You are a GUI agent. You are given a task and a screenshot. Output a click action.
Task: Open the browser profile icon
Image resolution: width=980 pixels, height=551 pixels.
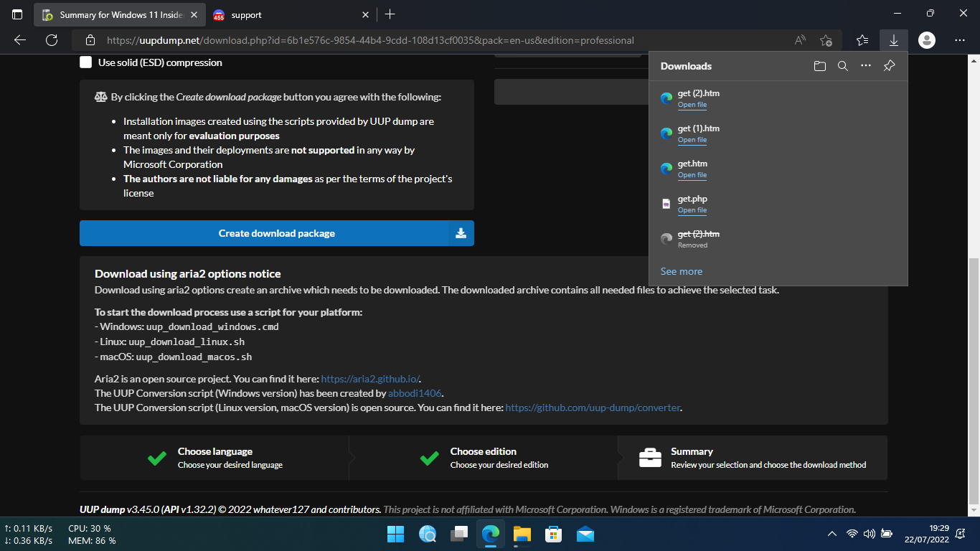927,40
